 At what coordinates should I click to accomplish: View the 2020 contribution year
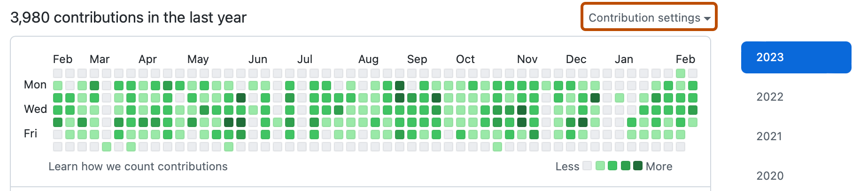coord(770,176)
